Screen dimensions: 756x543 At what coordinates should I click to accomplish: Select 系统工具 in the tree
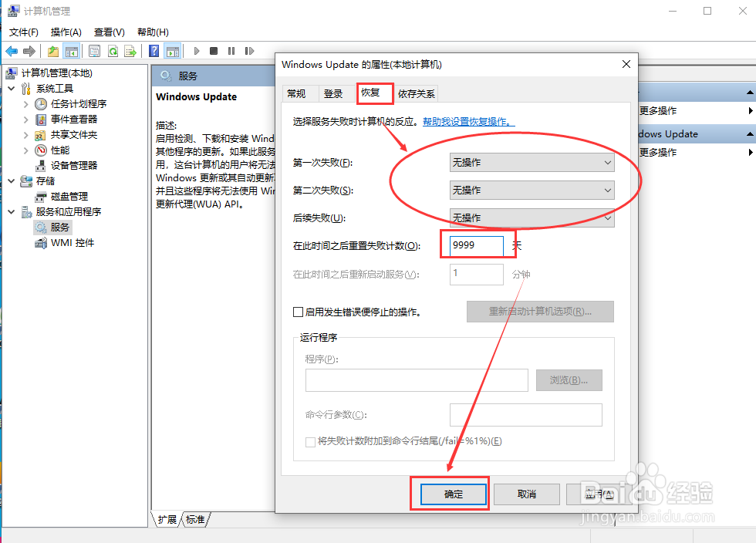pos(55,88)
